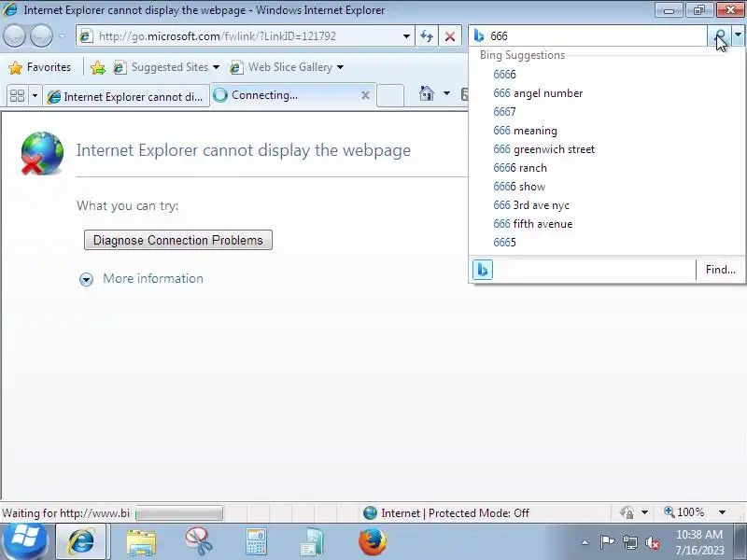Restore down the Internet Explorer window
Viewport: 747px width, 560px height.
point(698,10)
